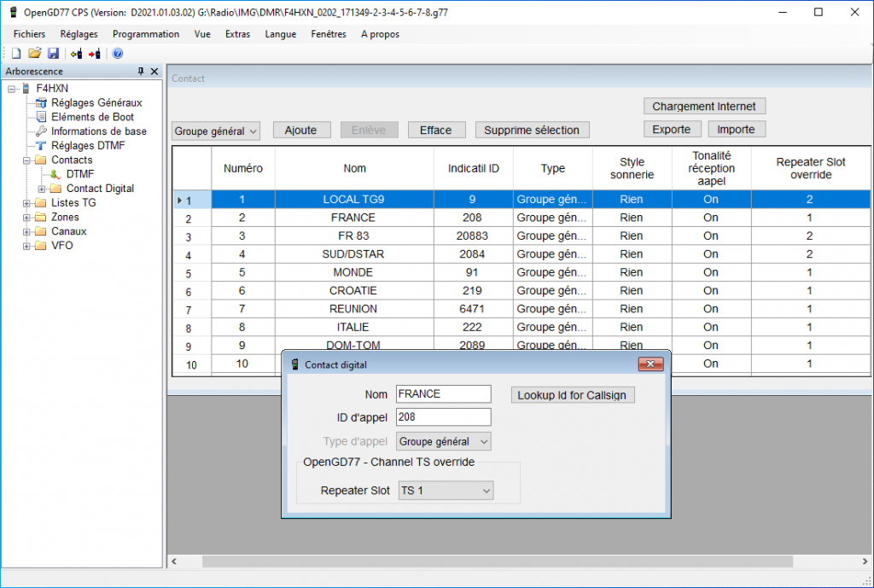Select the F4HXN radio root node

(52, 88)
